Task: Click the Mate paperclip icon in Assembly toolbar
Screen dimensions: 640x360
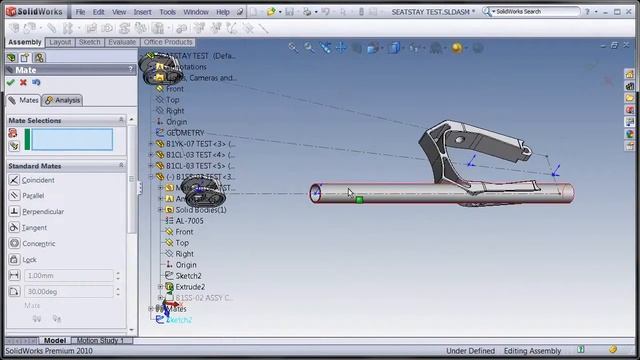Action: 51,28
